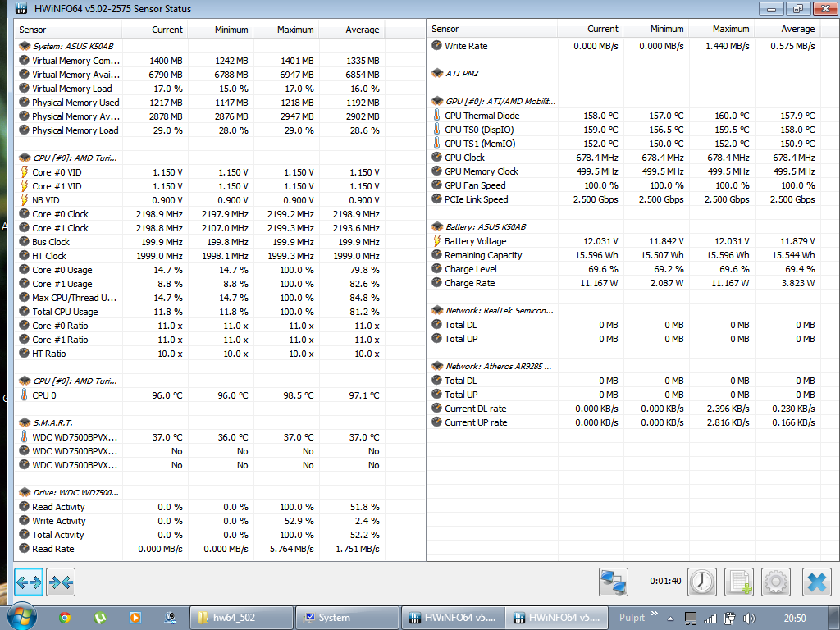Screen dimensions: 840x630
Task: Open the hw64_502 folder taskbar button
Action: [x=242, y=618]
